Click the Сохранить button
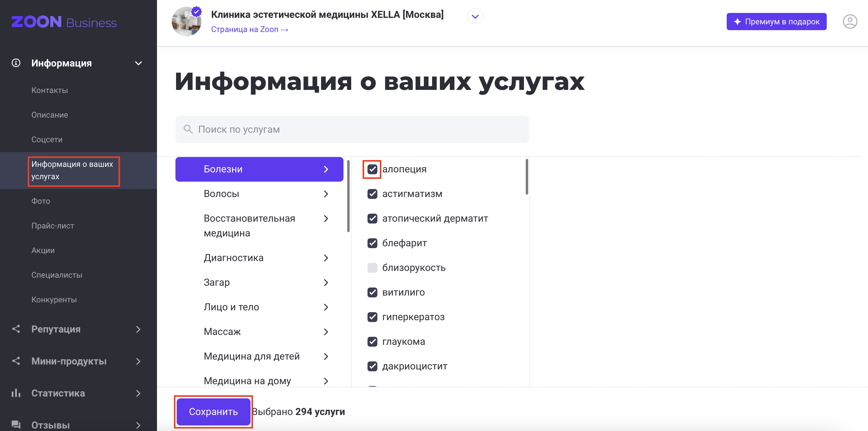 (213, 412)
